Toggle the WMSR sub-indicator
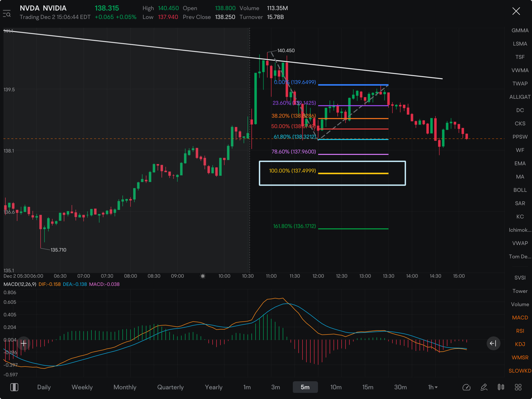532x399 pixels. (x=520, y=358)
